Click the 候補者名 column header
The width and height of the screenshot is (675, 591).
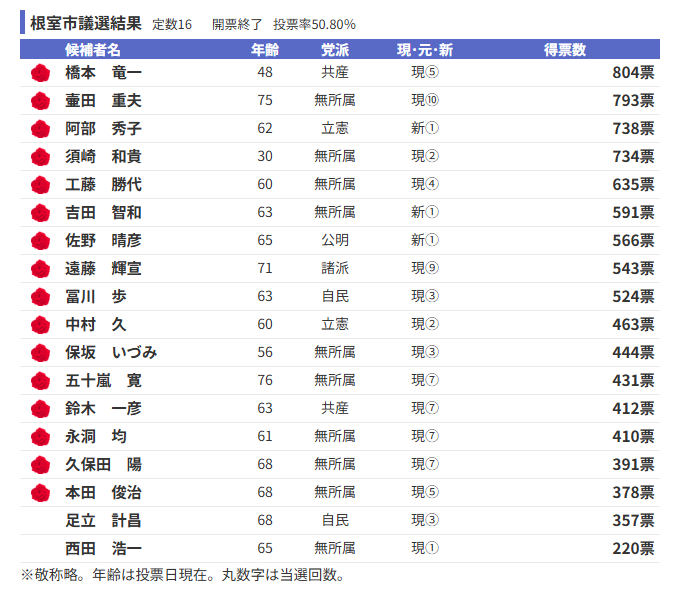pyautogui.click(x=93, y=50)
